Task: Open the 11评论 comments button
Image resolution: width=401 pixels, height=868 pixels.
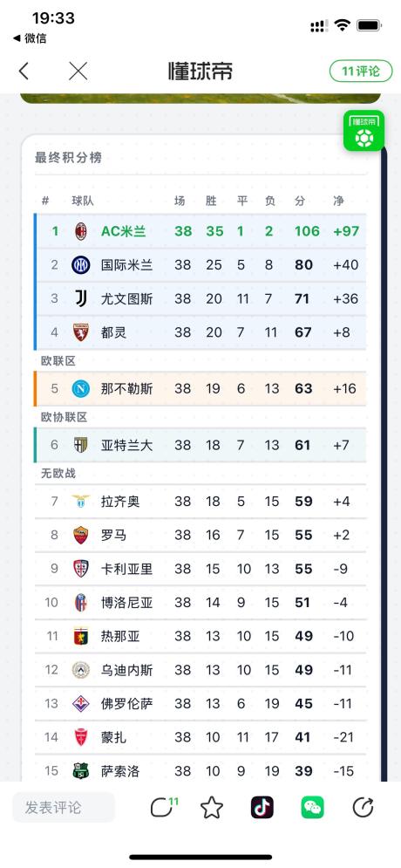Action: coord(361,71)
